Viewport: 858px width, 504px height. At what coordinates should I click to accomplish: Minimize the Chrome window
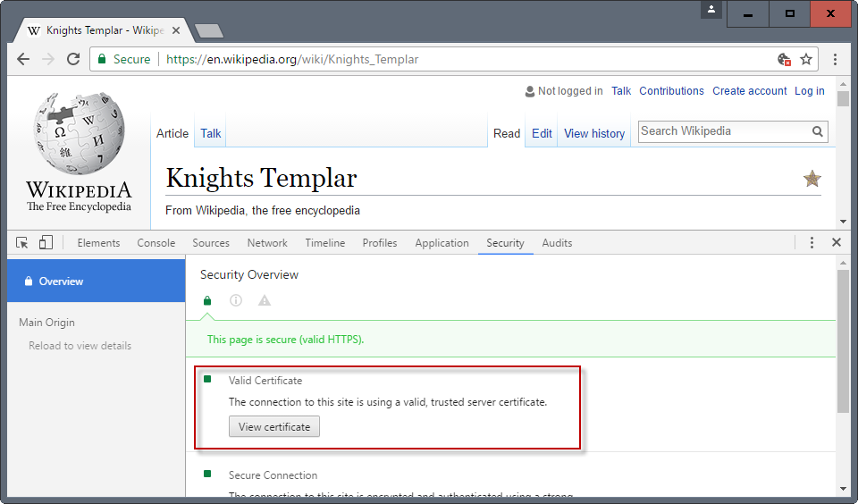pyautogui.click(x=748, y=13)
